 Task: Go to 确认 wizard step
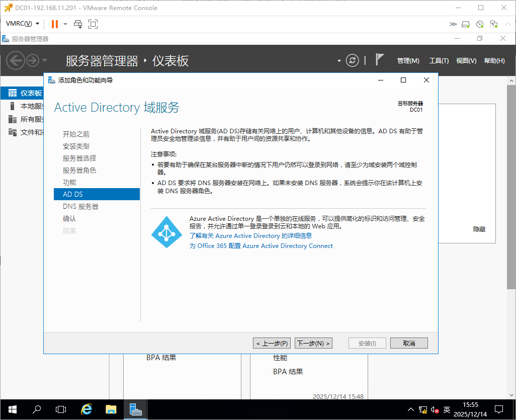69,219
